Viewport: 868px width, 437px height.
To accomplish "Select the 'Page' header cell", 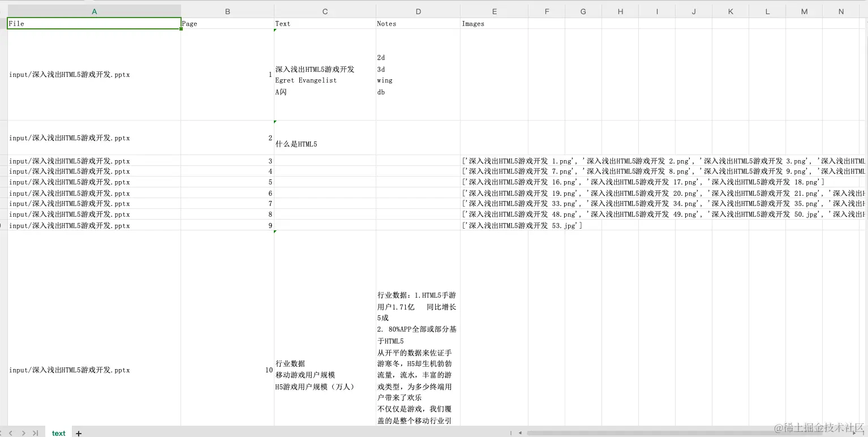I will click(227, 23).
